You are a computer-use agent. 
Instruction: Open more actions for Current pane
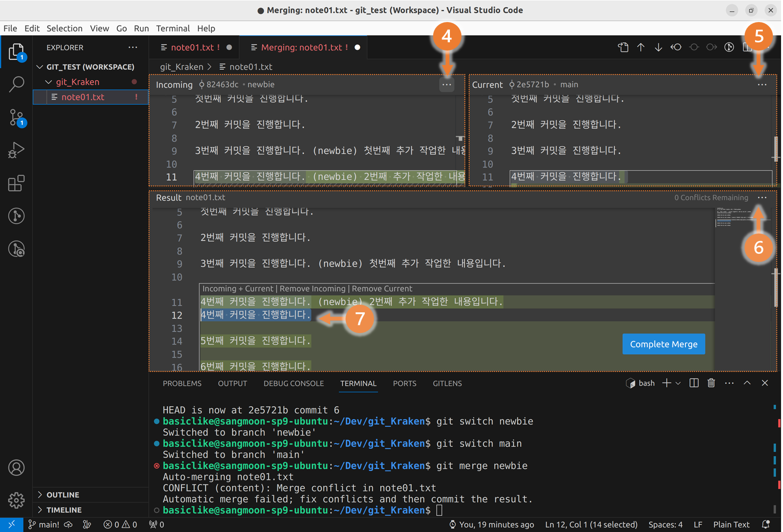[762, 85]
